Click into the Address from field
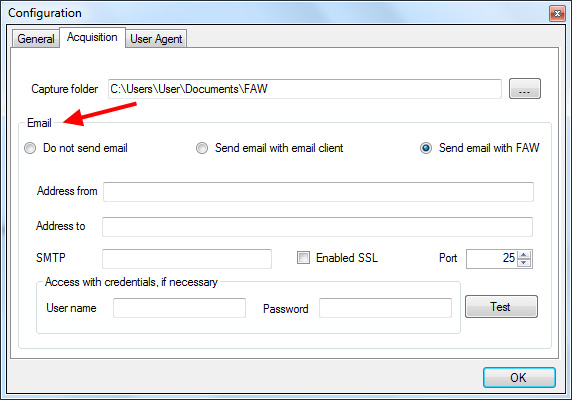The image size is (572, 400). click(x=318, y=192)
